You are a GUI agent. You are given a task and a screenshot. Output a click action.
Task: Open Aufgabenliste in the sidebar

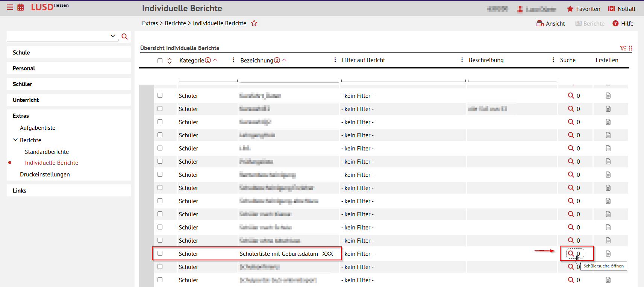(38, 128)
